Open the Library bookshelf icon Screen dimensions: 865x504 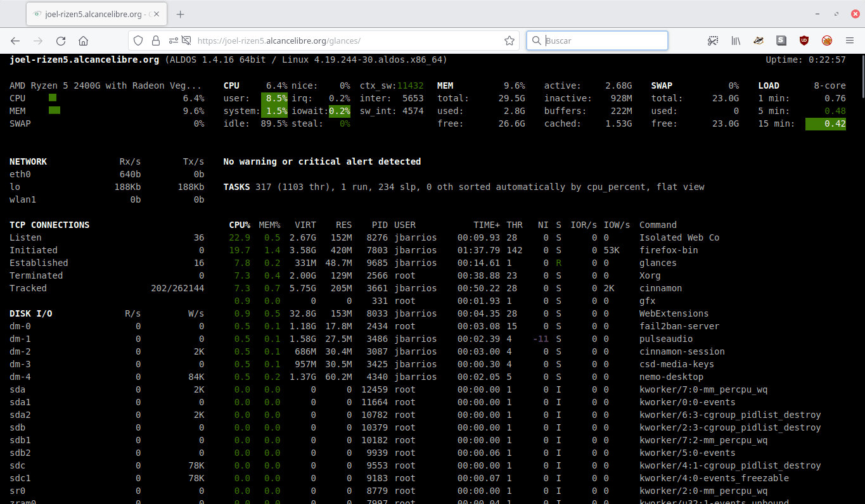tap(736, 41)
